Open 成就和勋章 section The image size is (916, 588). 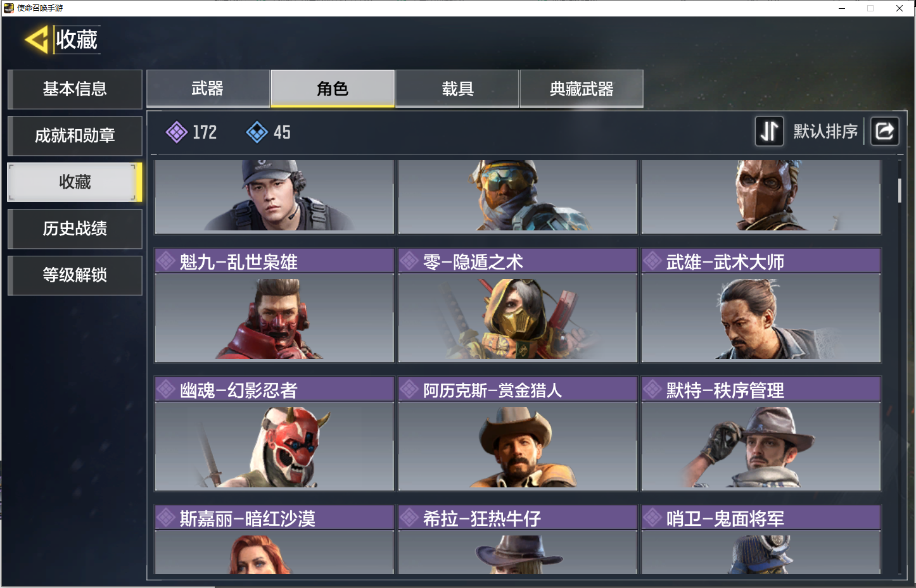pos(75,135)
